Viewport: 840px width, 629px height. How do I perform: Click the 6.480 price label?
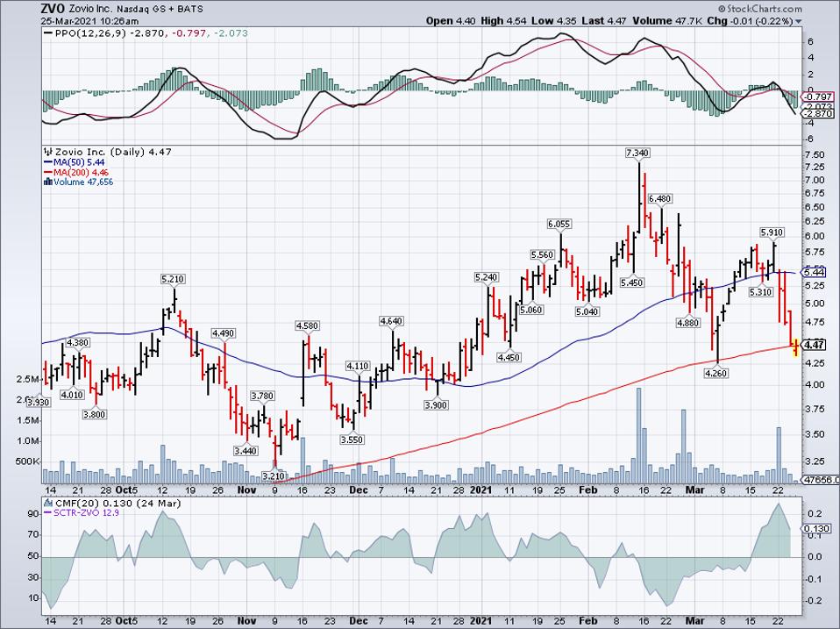pyautogui.click(x=659, y=199)
